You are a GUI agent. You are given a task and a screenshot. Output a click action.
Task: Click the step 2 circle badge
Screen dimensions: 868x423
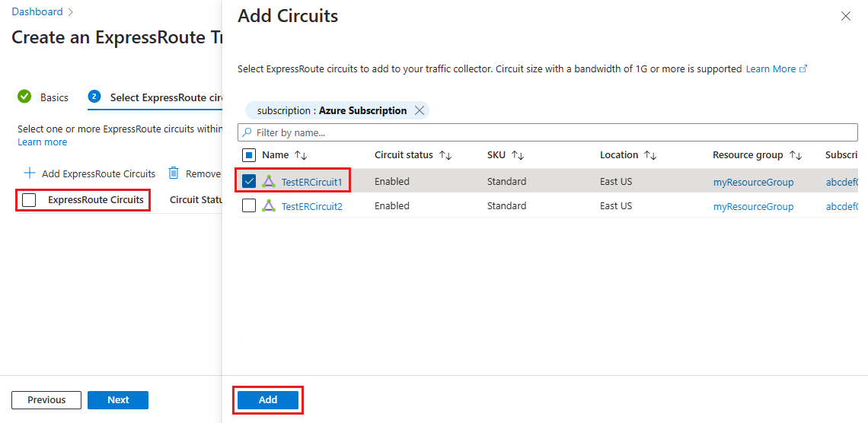point(94,97)
